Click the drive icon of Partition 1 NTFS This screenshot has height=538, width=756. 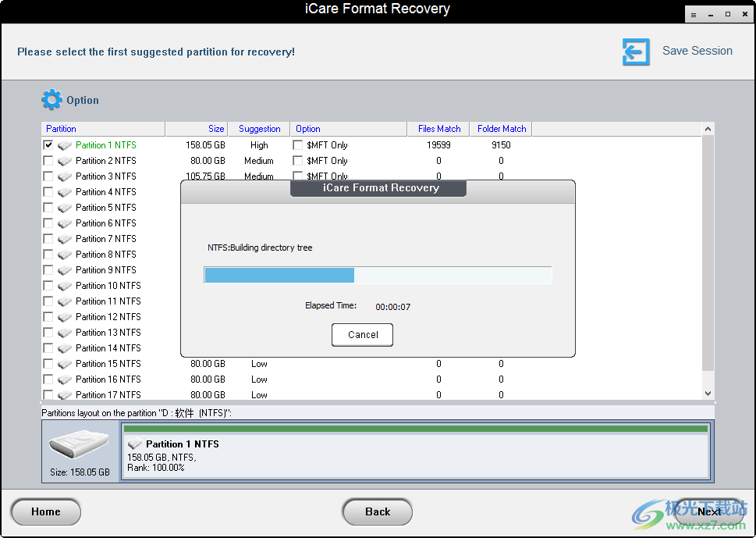click(65, 145)
